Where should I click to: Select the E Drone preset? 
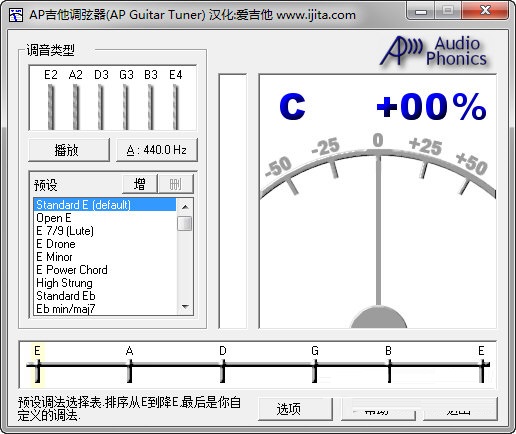pyautogui.click(x=105, y=244)
